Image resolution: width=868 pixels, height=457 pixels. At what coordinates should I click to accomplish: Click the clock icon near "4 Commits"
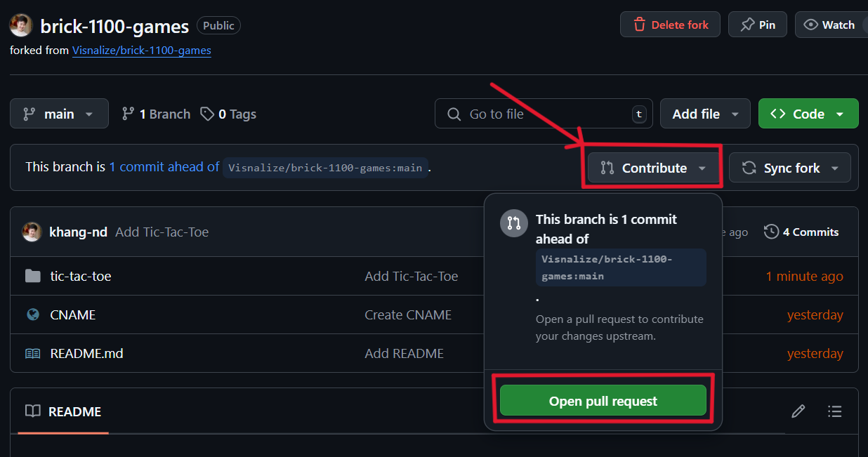pos(771,232)
